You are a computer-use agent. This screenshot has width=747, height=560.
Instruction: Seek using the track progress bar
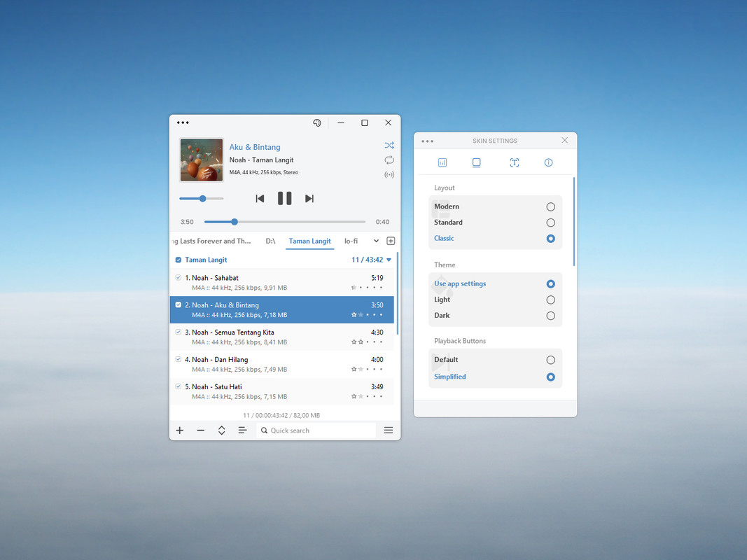click(285, 222)
